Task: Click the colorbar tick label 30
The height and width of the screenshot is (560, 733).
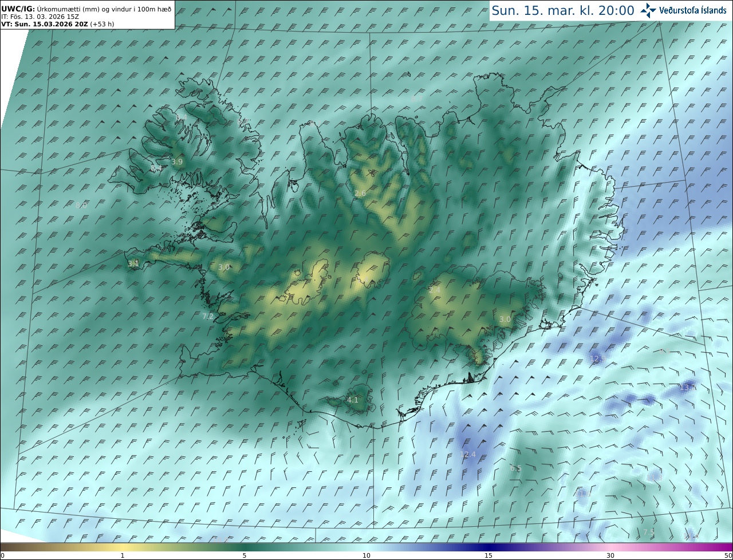Action: tap(610, 555)
